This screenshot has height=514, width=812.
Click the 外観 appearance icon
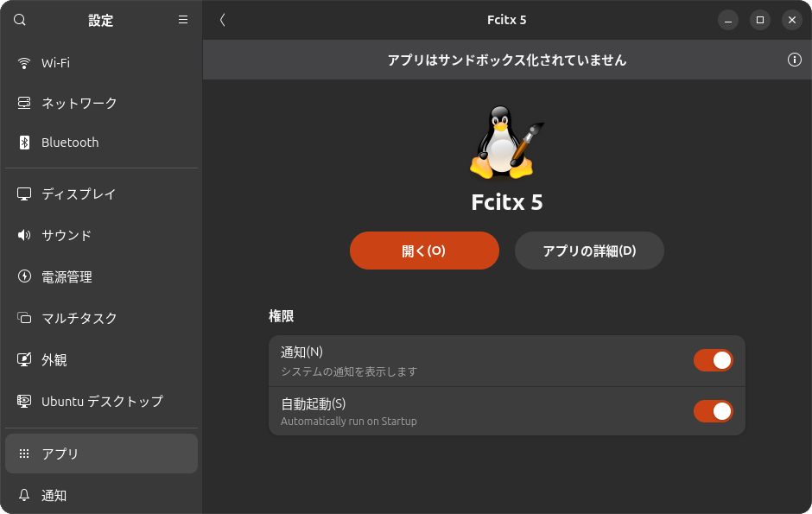pos(24,359)
